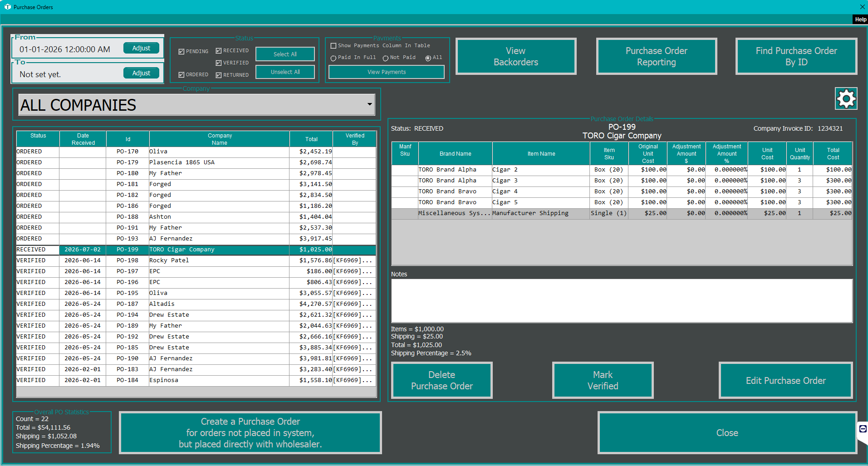This screenshot has height=466, width=868.
Task: Click the Brand Name column header
Action: point(455,153)
